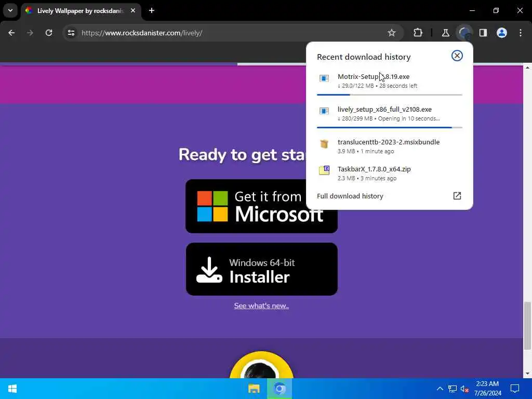Image resolution: width=532 pixels, height=399 pixels.
Task: Open the notification center icon
Action: click(515, 389)
